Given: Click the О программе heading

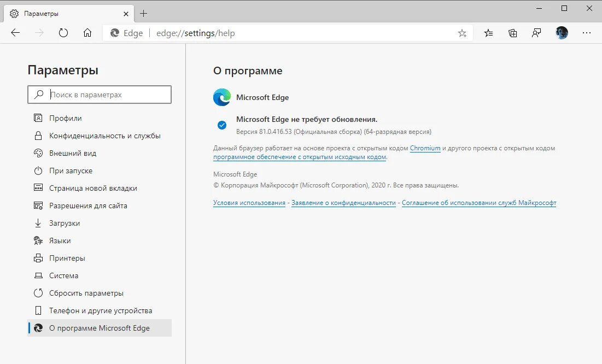Looking at the screenshot, I should pyautogui.click(x=248, y=71).
